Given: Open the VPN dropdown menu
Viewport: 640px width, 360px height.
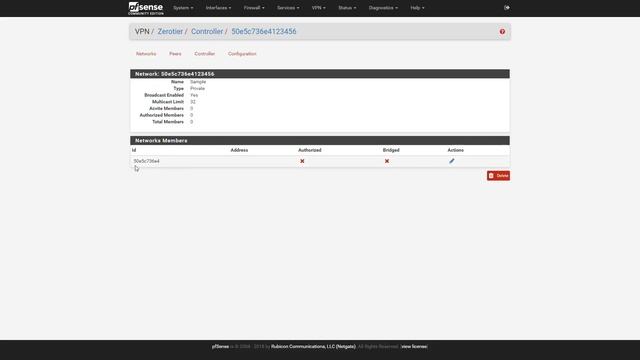Looking at the screenshot, I should 319,8.
